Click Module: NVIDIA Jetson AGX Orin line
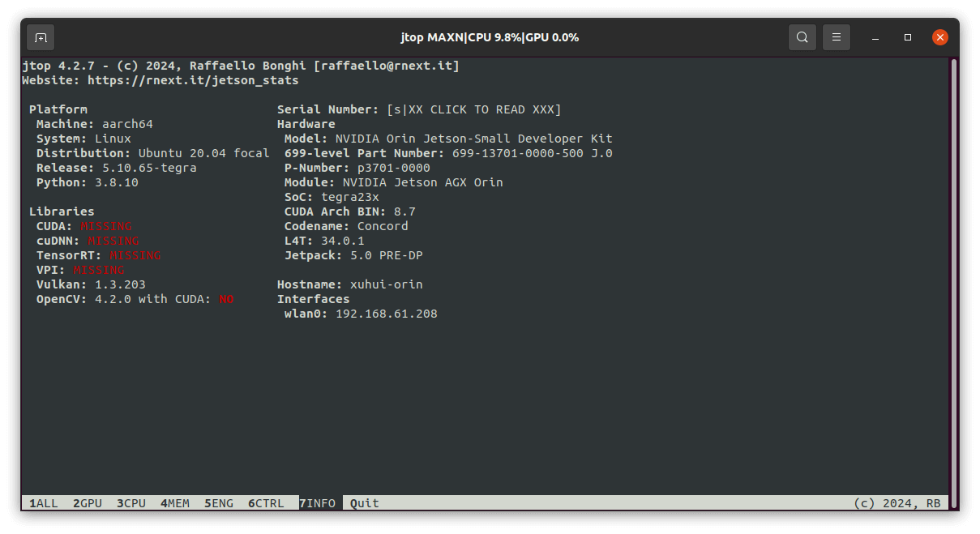This screenshot has height=534, width=980. pos(394,182)
